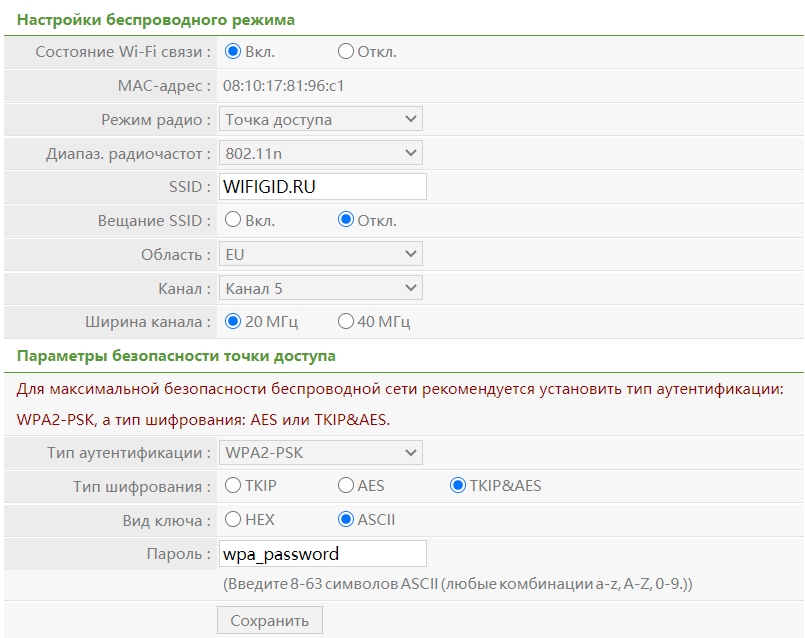Open the Режим радио dropdown
This screenshot has width=805, height=638.
coord(320,119)
